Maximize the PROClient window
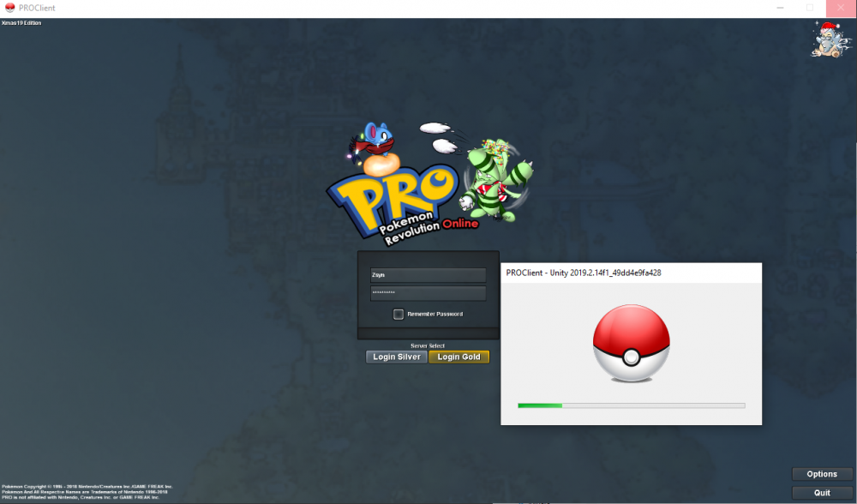Viewport: 857px width, 504px height. [810, 8]
